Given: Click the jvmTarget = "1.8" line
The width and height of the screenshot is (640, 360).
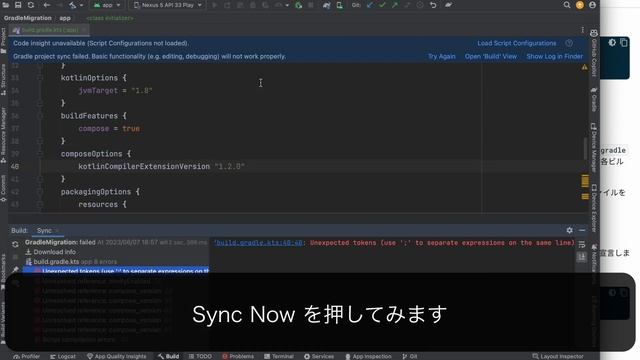Looking at the screenshot, I should click(x=116, y=91).
